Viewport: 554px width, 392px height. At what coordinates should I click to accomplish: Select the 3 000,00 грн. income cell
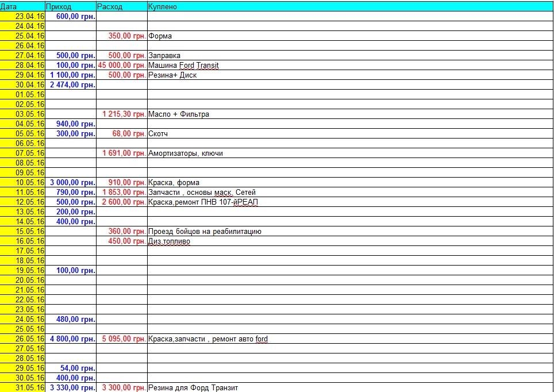pyautogui.click(x=71, y=182)
